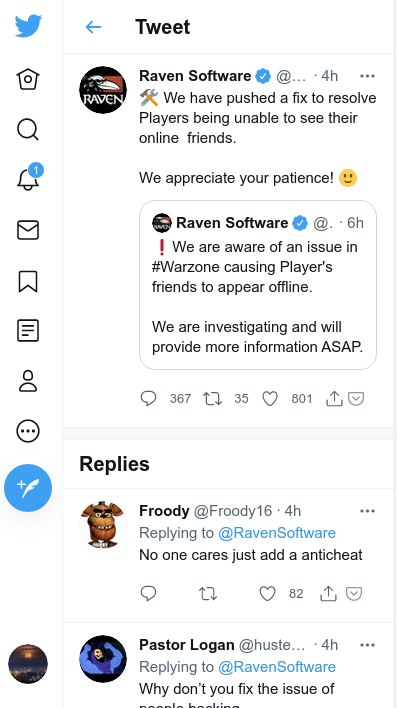Open the @RavenSoftware link in Froody's reply
397x708 pixels.
(277, 533)
